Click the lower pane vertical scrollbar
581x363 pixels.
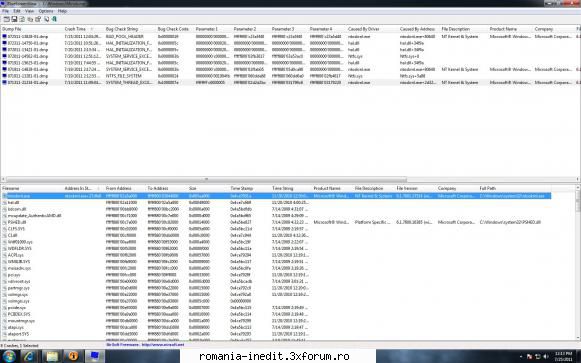click(x=578, y=202)
